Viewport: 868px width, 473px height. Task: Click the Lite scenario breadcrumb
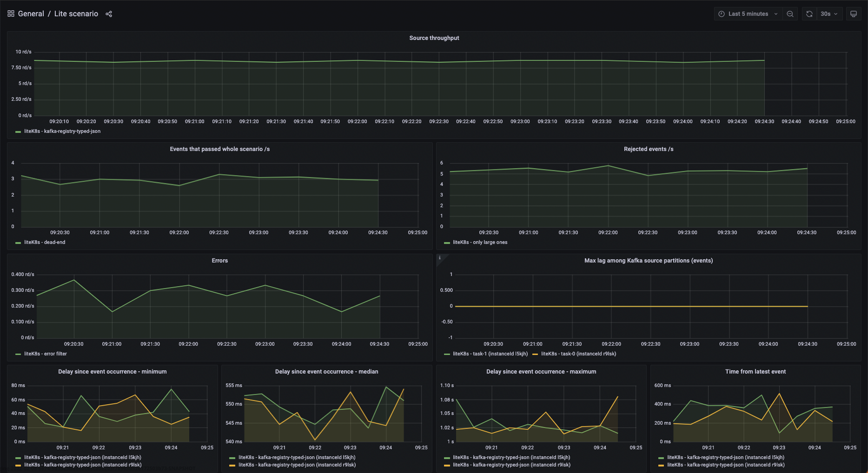click(76, 13)
